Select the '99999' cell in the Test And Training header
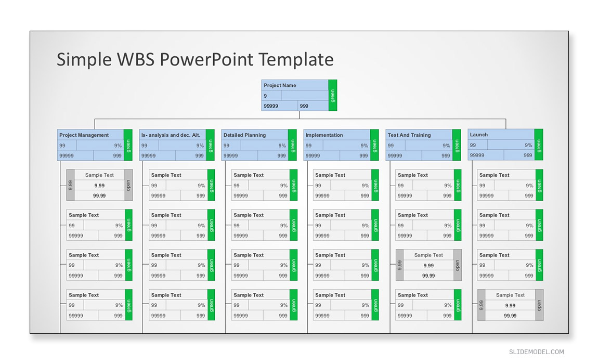Image resolution: width=598 pixels, height=364 pixels. [x=404, y=155]
